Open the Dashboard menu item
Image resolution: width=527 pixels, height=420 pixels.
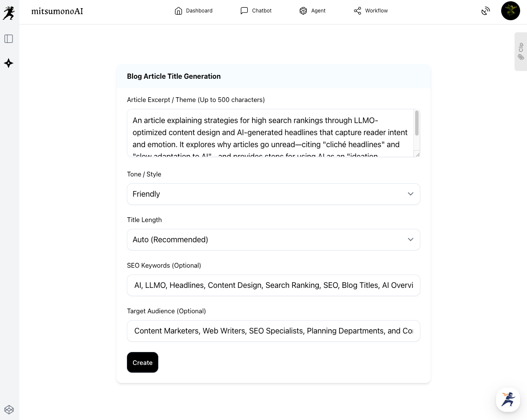(194, 11)
